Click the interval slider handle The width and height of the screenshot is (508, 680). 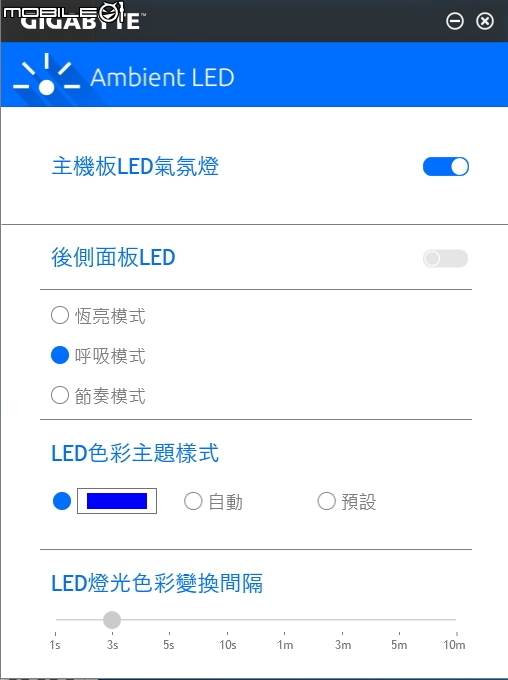pyautogui.click(x=112, y=620)
